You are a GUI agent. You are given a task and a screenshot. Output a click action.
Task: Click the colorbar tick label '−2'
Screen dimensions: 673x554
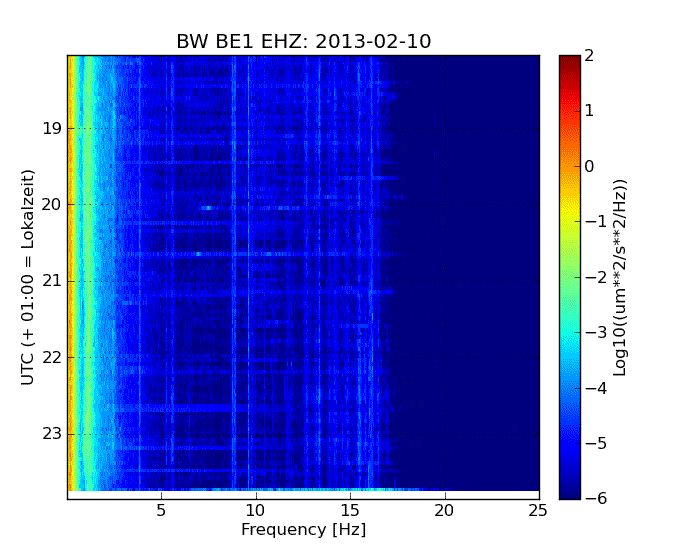coord(596,277)
